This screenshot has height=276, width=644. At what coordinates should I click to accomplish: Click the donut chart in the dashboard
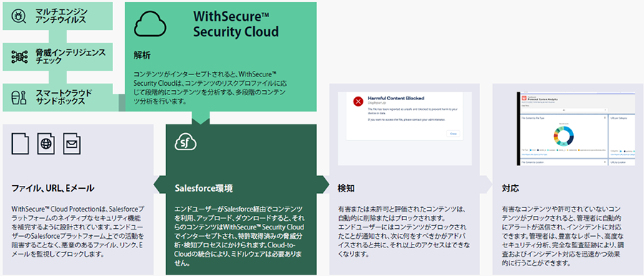click(x=563, y=137)
